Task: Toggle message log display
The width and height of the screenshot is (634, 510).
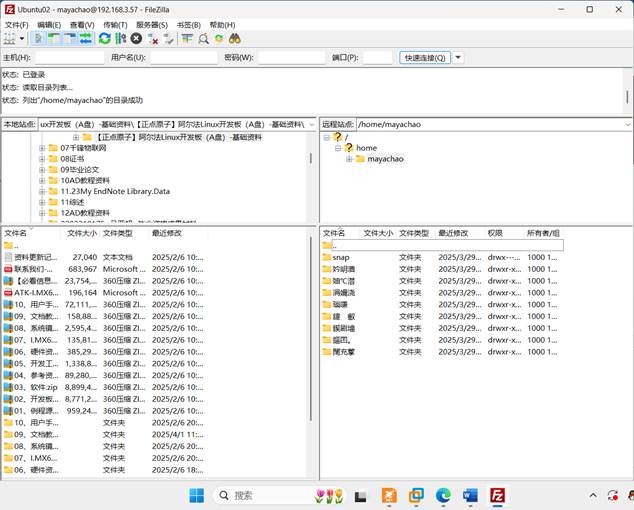Action: (38, 39)
